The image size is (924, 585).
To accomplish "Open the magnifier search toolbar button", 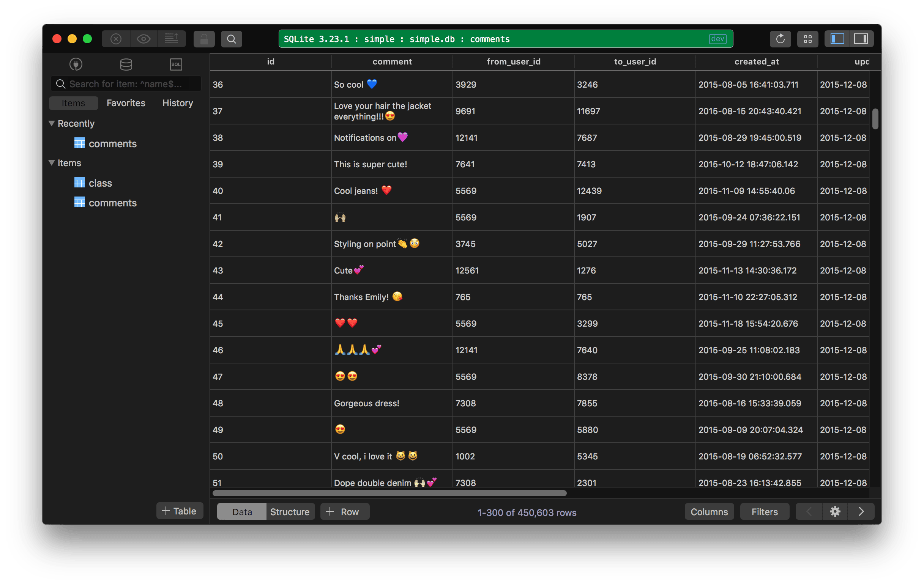I will coord(232,39).
